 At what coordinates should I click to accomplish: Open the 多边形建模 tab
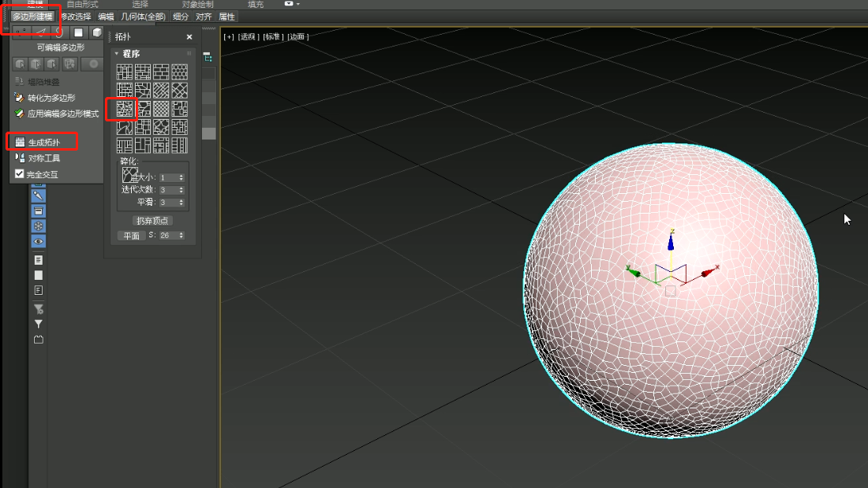tap(32, 17)
